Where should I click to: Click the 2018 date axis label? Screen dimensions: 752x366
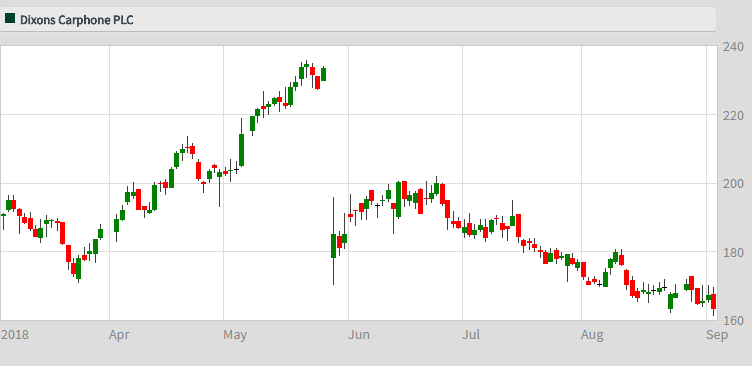pyautogui.click(x=14, y=334)
